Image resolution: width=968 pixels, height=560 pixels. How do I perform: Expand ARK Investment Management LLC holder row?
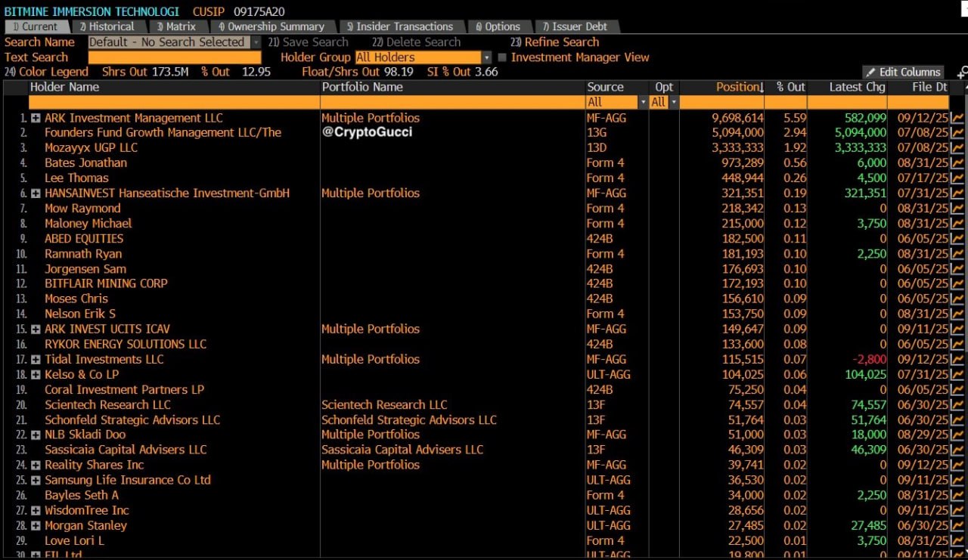pyautogui.click(x=36, y=118)
